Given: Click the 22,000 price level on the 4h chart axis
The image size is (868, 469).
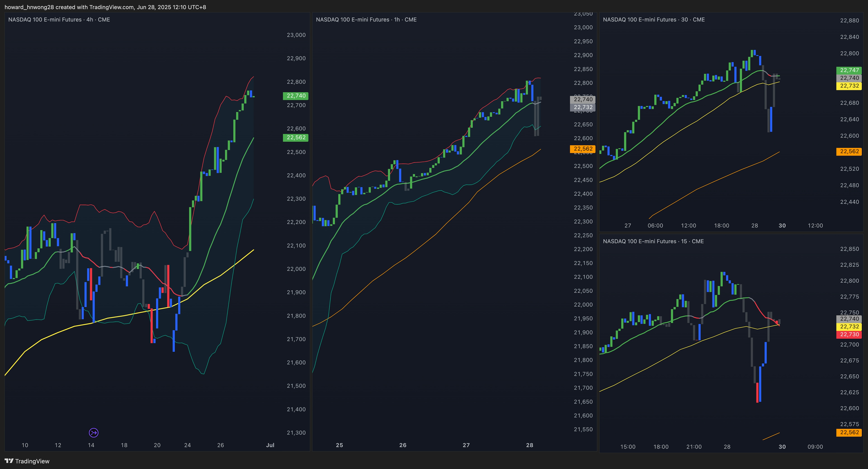Looking at the screenshot, I should [x=296, y=269].
